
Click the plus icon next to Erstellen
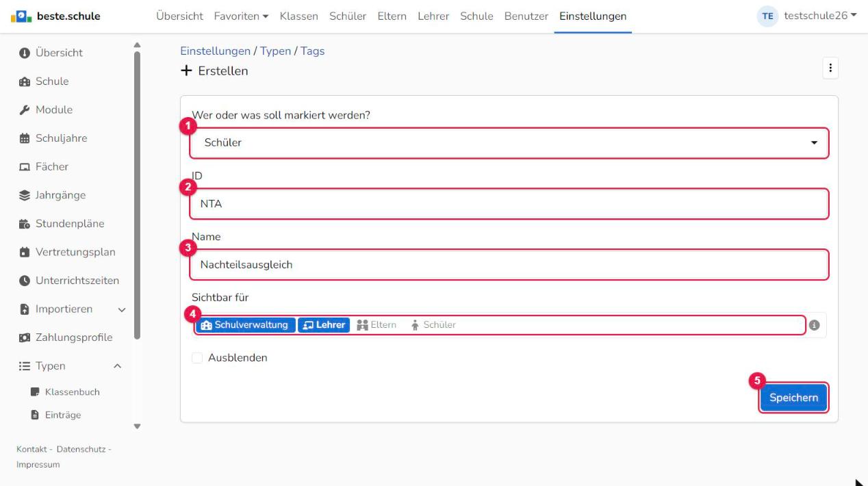coord(186,71)
